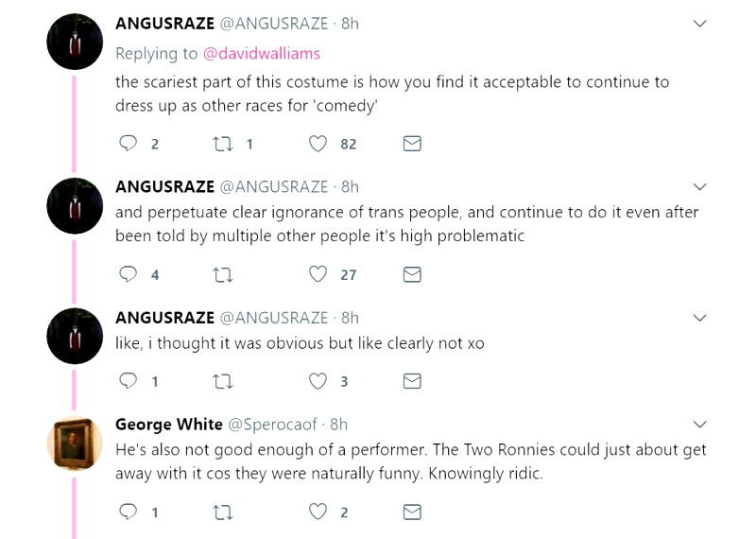This screenshot has width=756, height=539.
Task: Open George White's profile name
Action: tap(168, 424)
